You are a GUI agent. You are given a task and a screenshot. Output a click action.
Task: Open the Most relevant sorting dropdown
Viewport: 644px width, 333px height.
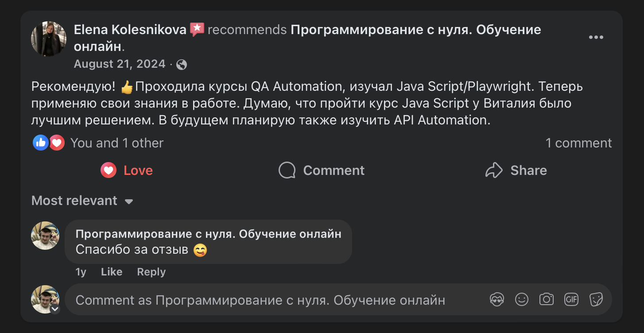coord(82,201)
